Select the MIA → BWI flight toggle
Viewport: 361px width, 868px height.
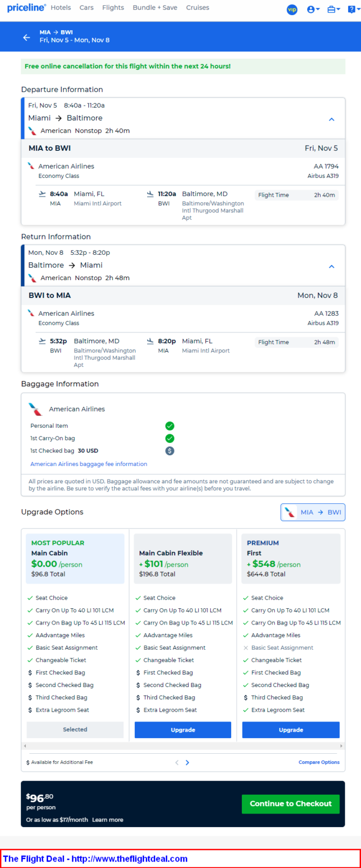tap(313, 512)
